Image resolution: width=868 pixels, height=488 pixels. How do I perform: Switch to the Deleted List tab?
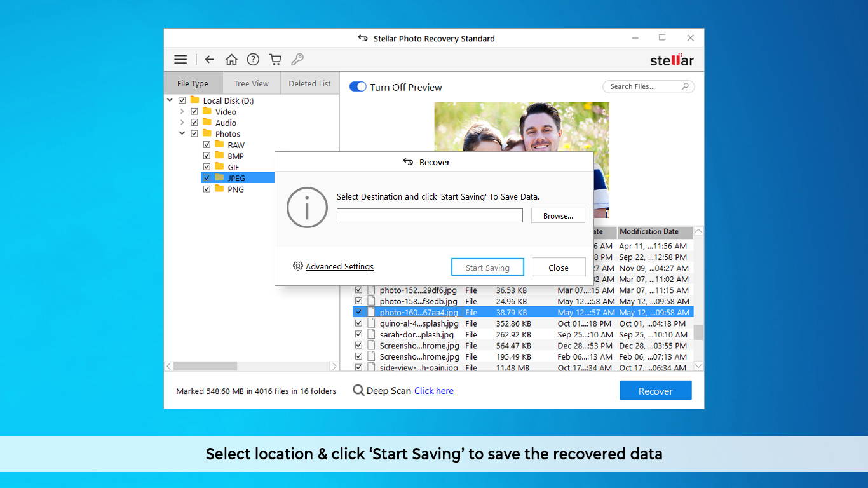tap(309, 83)
